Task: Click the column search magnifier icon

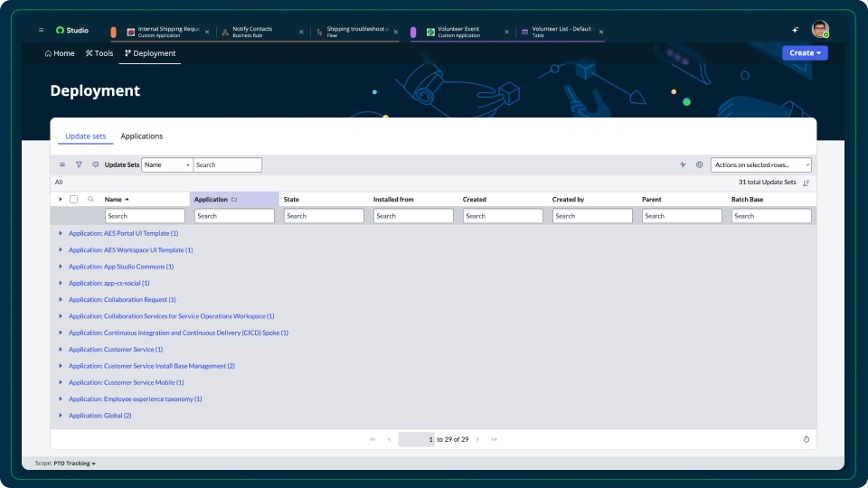Action: pos(90,199)
